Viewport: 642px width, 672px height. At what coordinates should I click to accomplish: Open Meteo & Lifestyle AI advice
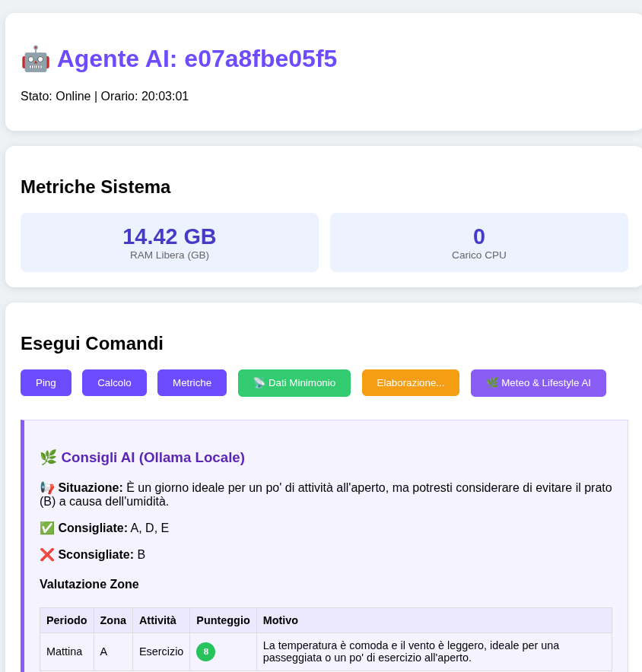[539, 382]
